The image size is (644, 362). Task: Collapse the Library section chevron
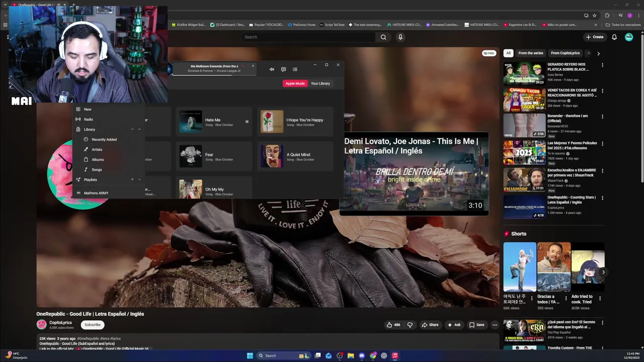(139, 129)
